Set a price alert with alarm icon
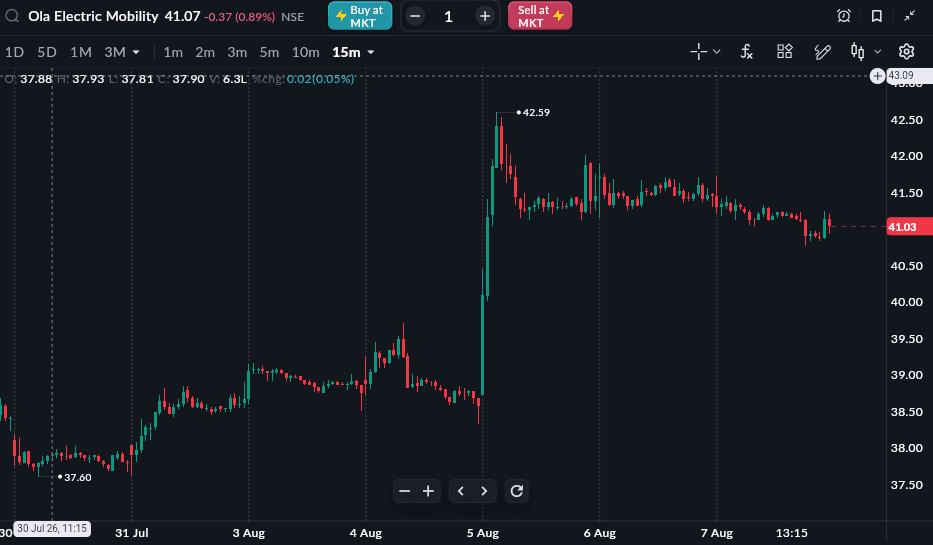Image resolution: width=933 pixels, height=545 pixels. [844, 16]
